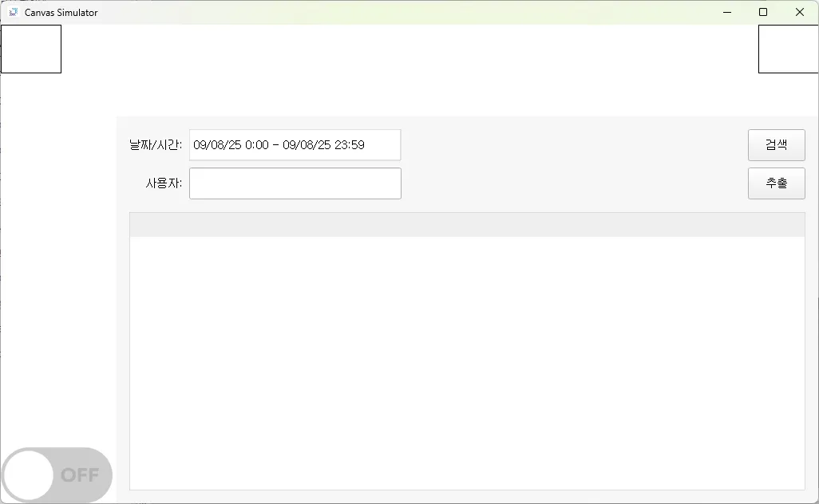This screenshot has height=504, width=819.
Task: Click into the 사용자 text field
Action: coord(295,183)
